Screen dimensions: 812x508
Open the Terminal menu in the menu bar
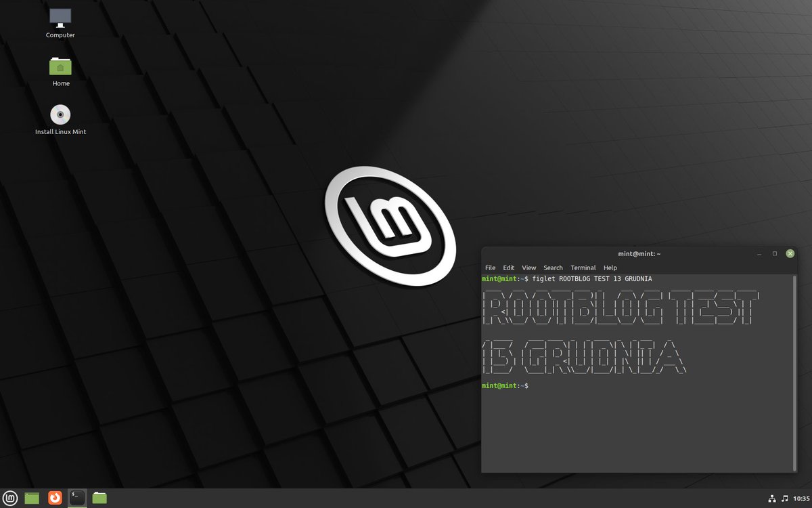tap(583, 268)
